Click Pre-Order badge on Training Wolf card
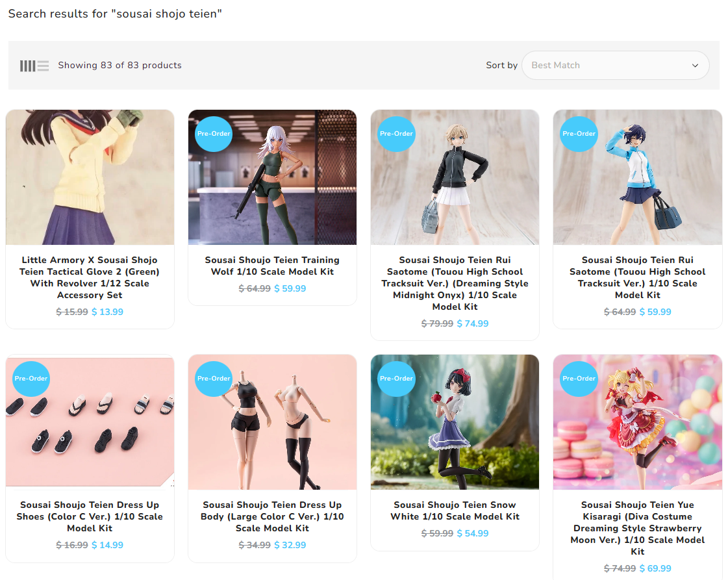728x580 pixels. 214,134
